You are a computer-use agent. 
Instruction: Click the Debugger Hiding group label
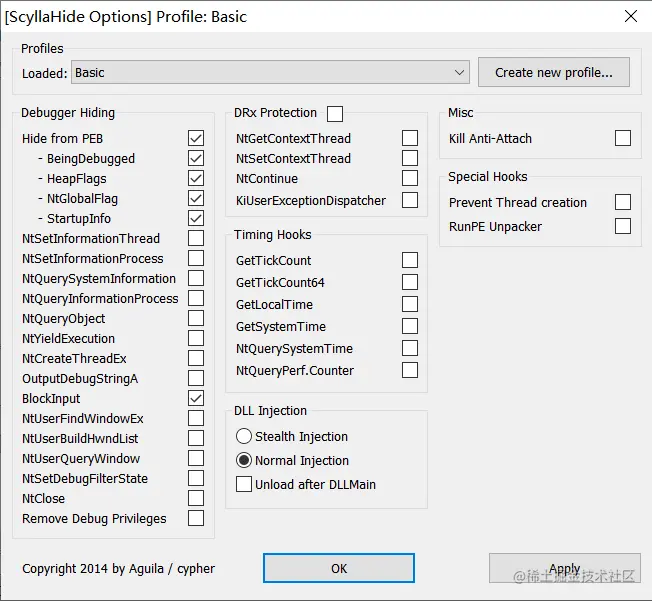tap(68, 113)
